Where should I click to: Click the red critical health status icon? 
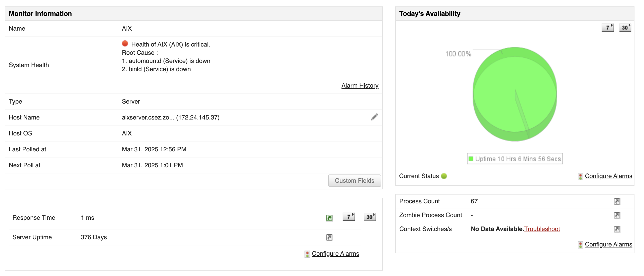click(125, 44)
